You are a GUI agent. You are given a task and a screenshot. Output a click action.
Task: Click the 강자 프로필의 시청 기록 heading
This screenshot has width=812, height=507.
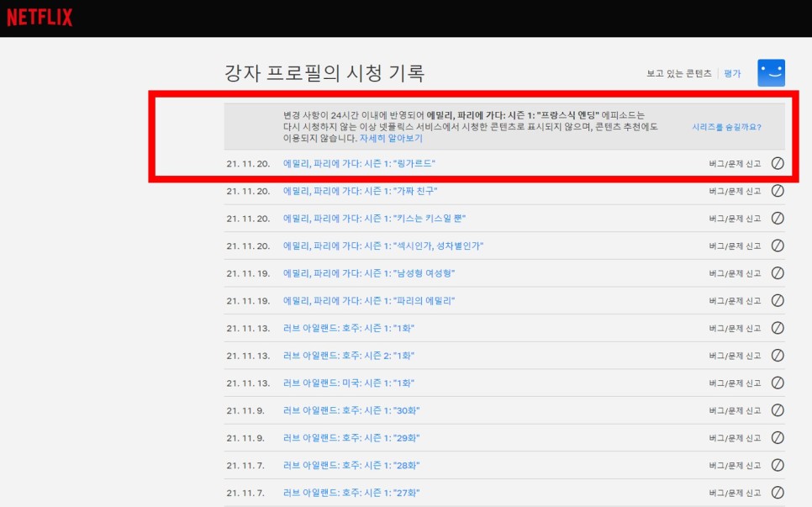point(324,73)
